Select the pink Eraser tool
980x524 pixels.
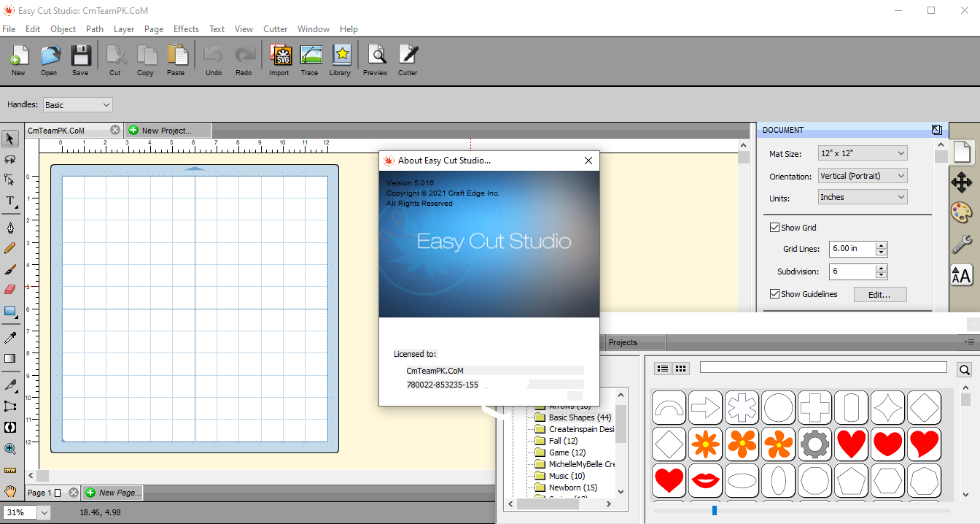pos(10,290)
